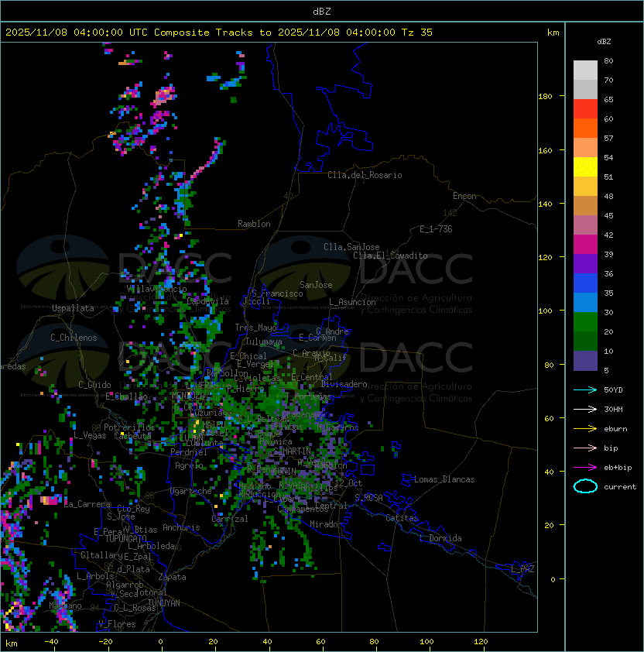This screenshot has width=644, height=652.
Task: Click the L_Dormida map label
Action: [x=440, y=538]
